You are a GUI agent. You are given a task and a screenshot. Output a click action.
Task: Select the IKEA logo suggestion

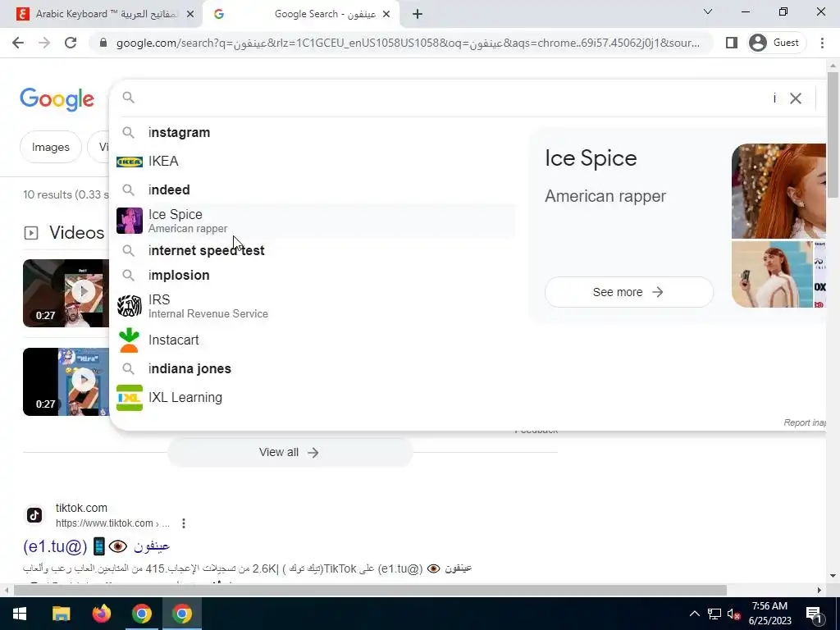pyautogui.click(x=130, y=162)
